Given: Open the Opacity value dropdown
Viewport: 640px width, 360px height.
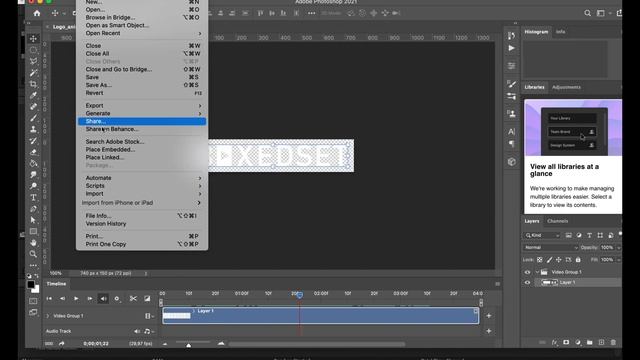Looking at the screenshot, I should point(619,248).
